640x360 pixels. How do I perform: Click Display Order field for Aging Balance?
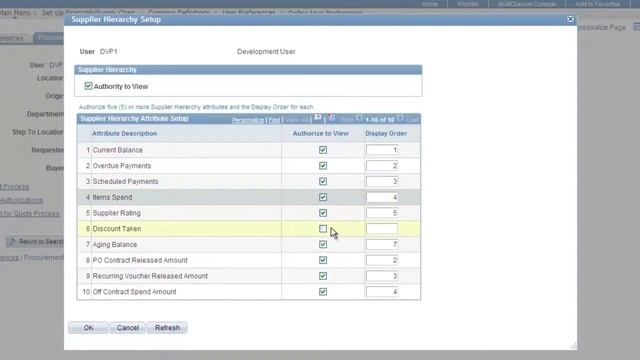[382, 244]
